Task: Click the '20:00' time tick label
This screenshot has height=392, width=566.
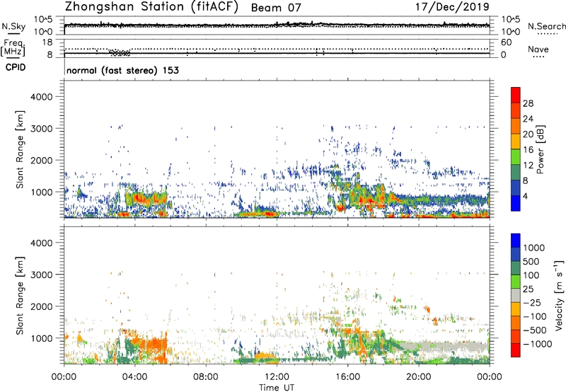Action: click(419, 377)
